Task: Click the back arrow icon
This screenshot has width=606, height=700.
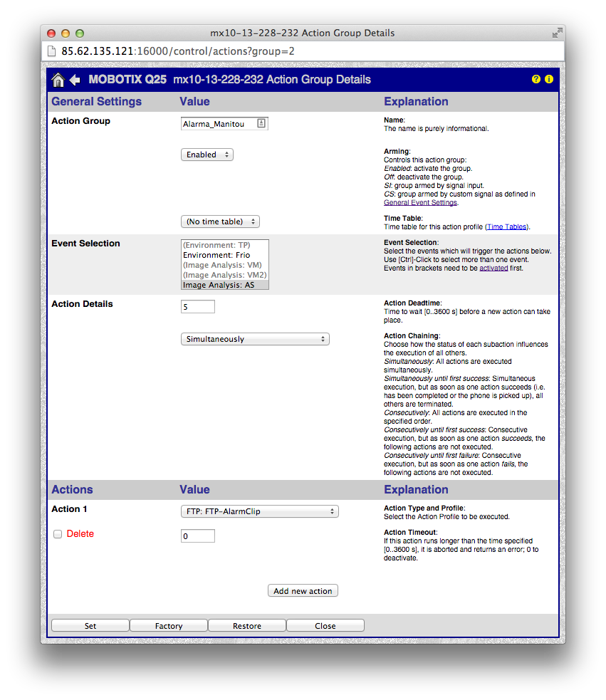Action: [x=75, y=80]
